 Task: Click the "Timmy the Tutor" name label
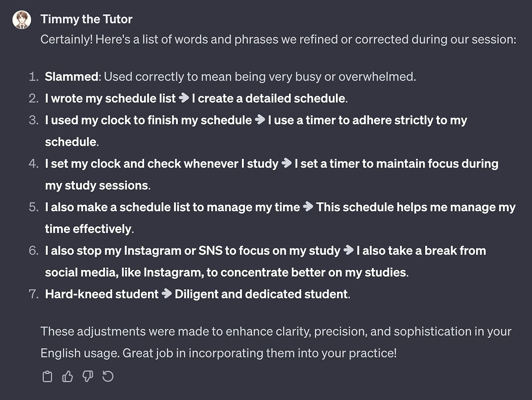tap(86, 19)
